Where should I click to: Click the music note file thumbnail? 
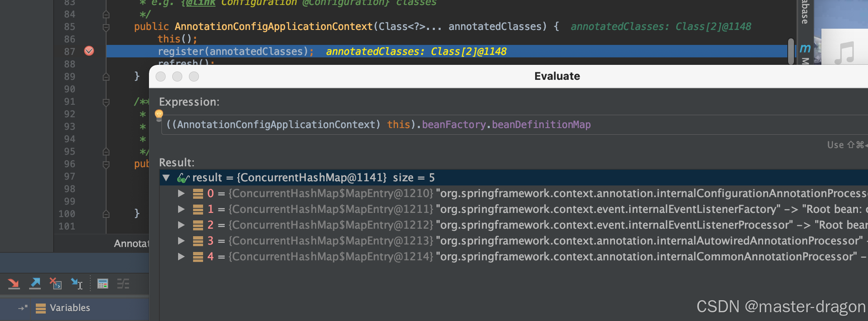(x=844, y=47)
